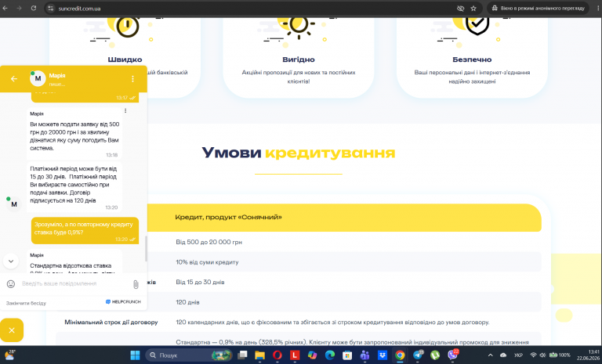Switch to Google Chrome on taskbar
This screenshot has height=364, width=602.
(400, 355)
